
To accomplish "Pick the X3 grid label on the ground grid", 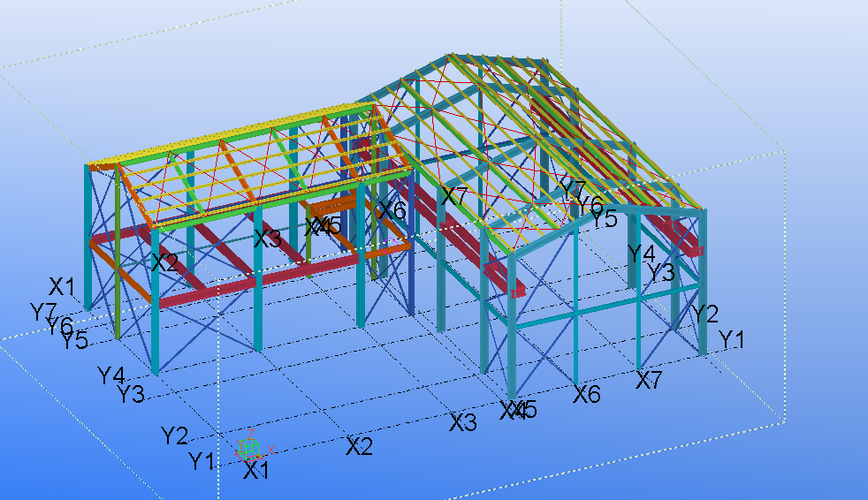I will pos(463,422).
